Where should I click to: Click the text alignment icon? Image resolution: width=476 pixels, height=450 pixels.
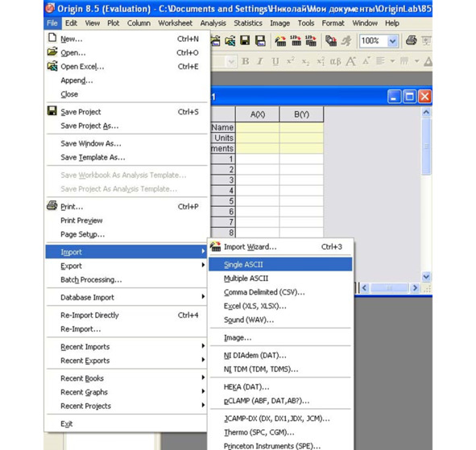[x=380, y=61]
